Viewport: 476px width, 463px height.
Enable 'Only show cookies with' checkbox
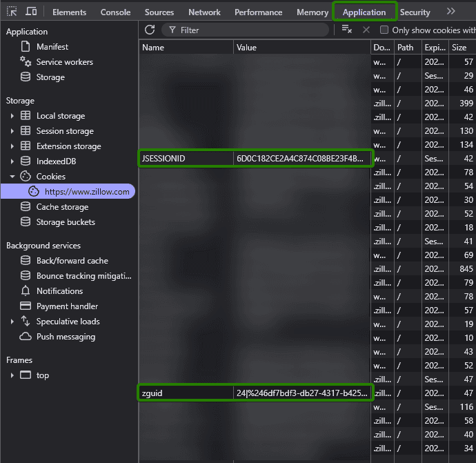tap(384, 30)
